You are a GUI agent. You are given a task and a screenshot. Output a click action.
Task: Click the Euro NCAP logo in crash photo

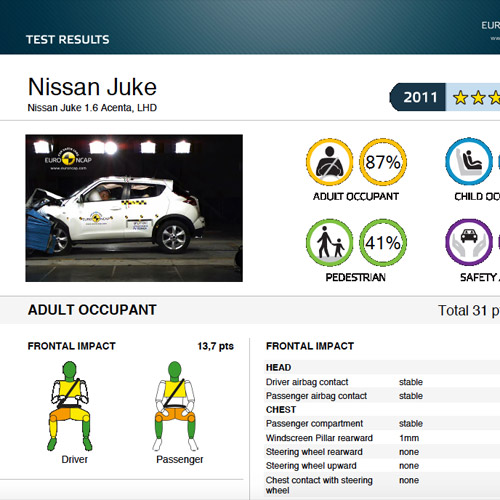point(68,159)
